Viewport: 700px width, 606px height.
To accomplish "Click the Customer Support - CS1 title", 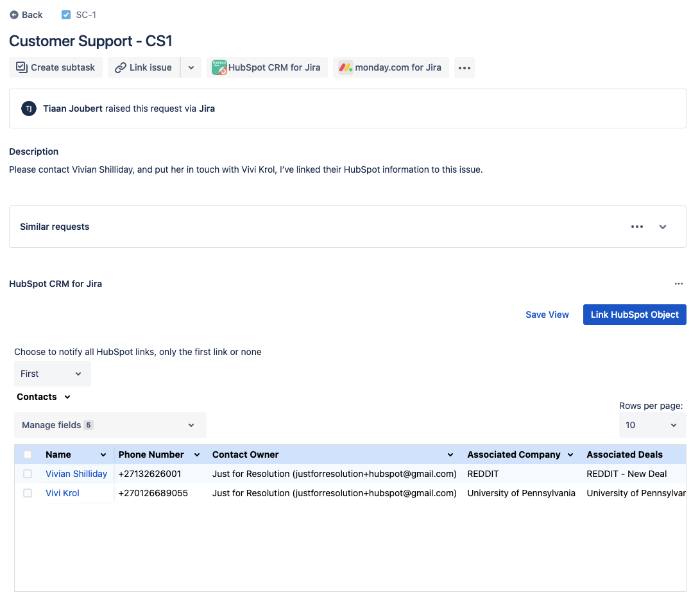I will point(90,41).
